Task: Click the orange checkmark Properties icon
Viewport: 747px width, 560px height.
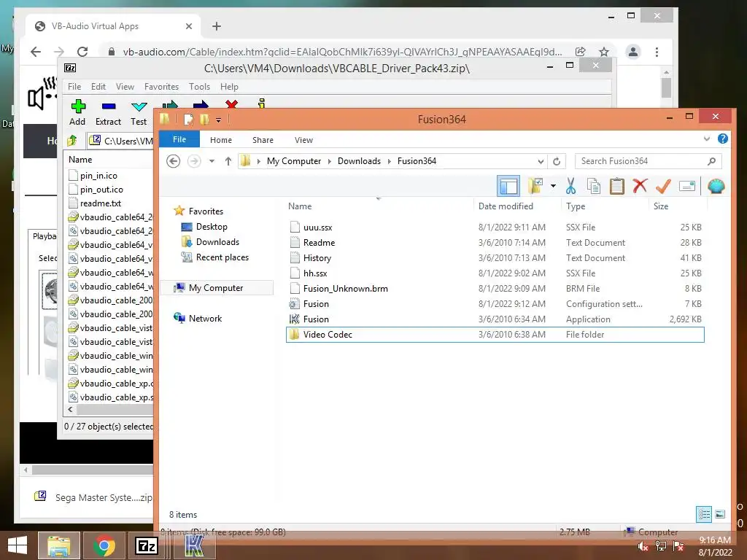Action: point(663,186)
